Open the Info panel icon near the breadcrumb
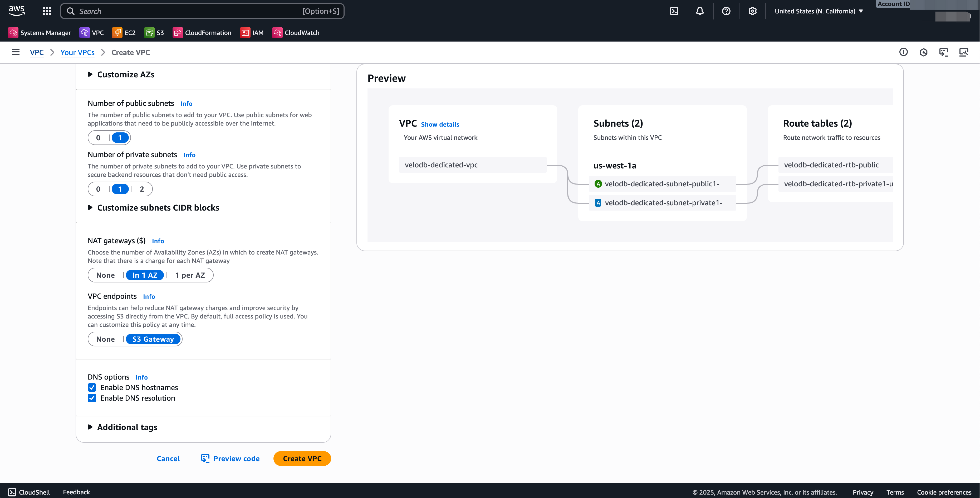Screen dimensions: 980x498 tap(904, 52)
